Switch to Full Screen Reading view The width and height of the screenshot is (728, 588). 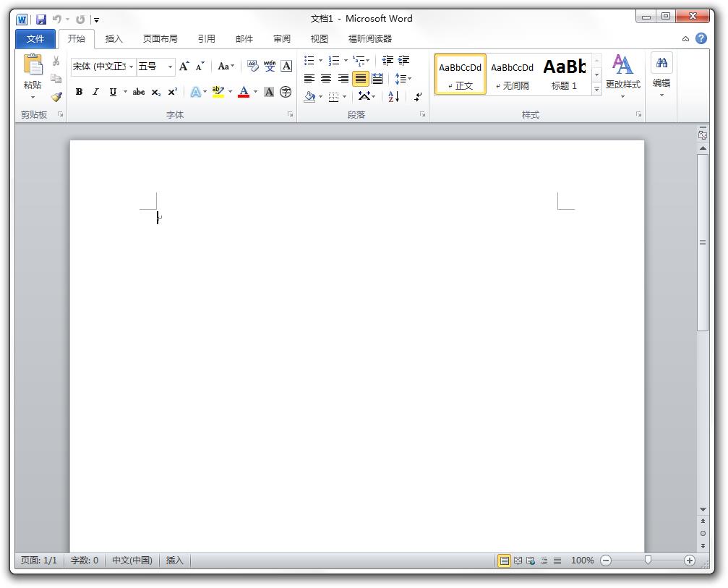coord(518,561)
